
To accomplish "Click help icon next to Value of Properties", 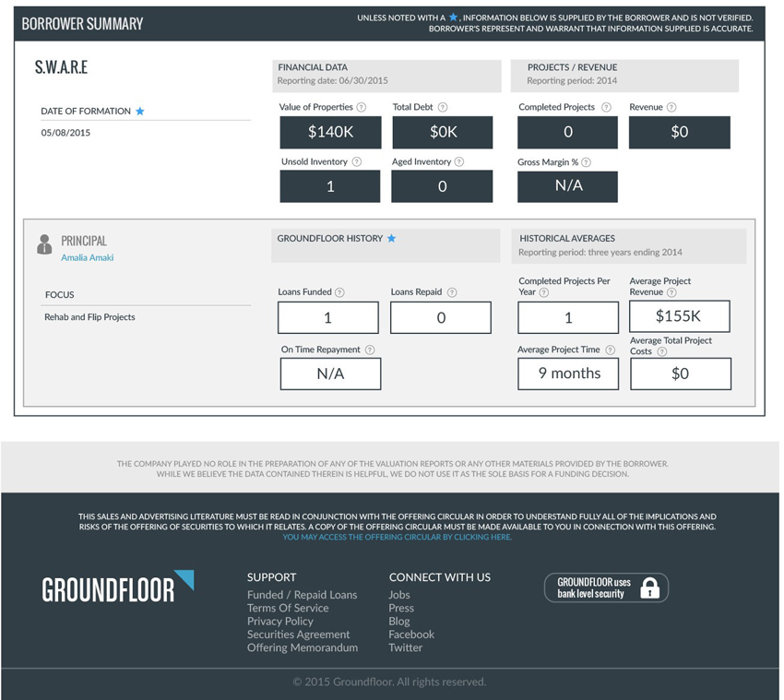I will point(362,107).
